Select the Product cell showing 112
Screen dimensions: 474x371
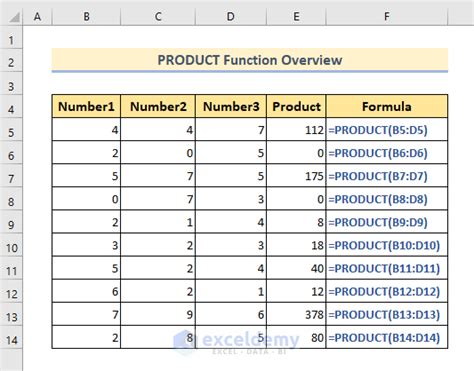click(x=296, y=130)
